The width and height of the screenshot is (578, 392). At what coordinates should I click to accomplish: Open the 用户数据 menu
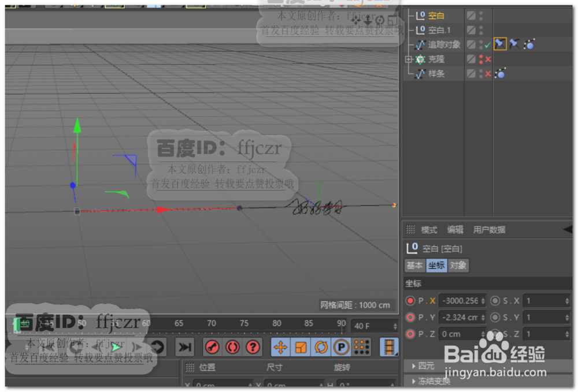[489, 230]
